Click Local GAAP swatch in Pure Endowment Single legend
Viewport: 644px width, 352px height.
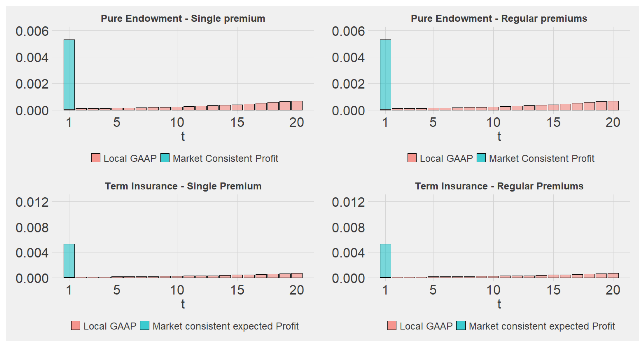[96, 158]
